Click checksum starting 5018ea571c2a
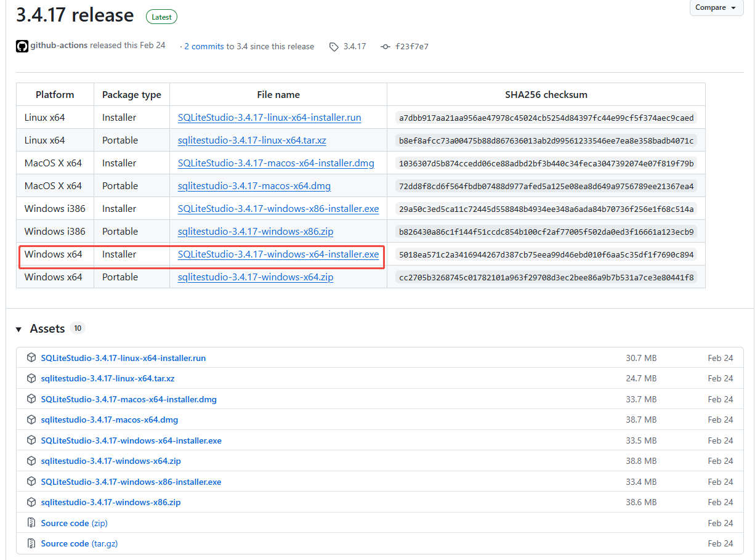 tap(546, 254)
